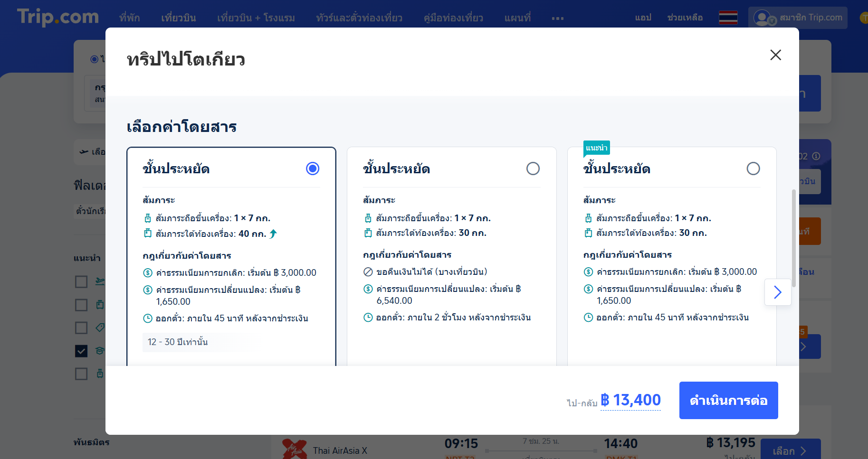
Task: Click checked baggage icon in recommended fare card
Action: tap(589, 233)
